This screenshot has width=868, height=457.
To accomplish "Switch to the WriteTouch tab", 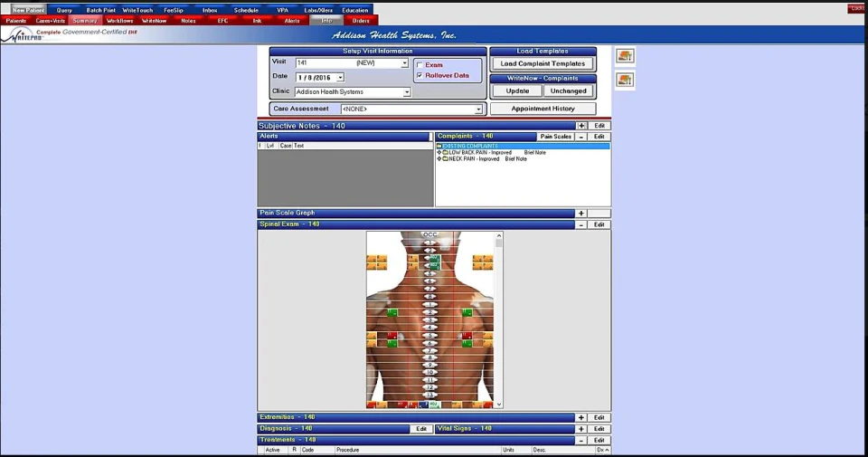I will (137, 10).
